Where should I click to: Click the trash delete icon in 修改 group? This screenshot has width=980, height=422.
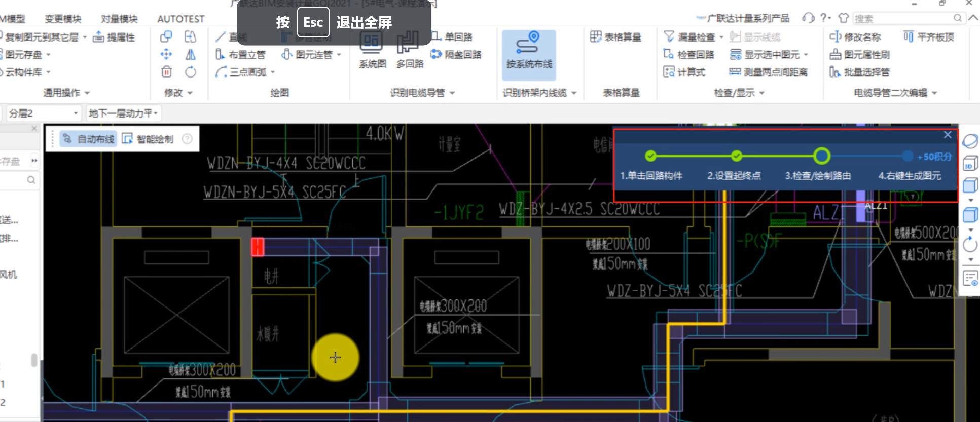coord(166,72)
